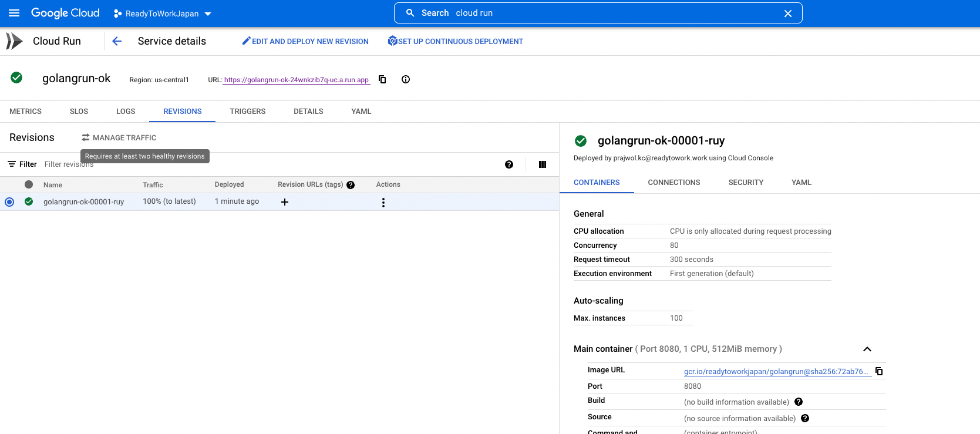Clear the search field with X
The height and width of the screenshot is (434, 980).
[788, 14]
